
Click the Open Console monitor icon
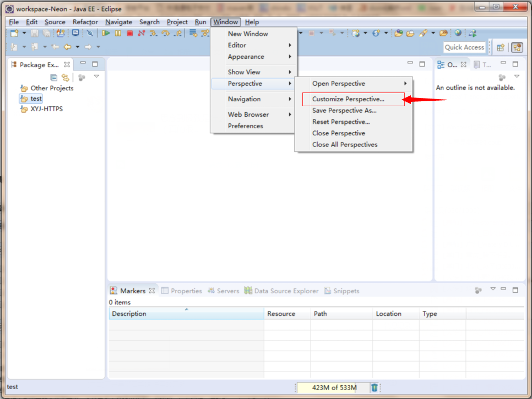click(x=75, y=33)
